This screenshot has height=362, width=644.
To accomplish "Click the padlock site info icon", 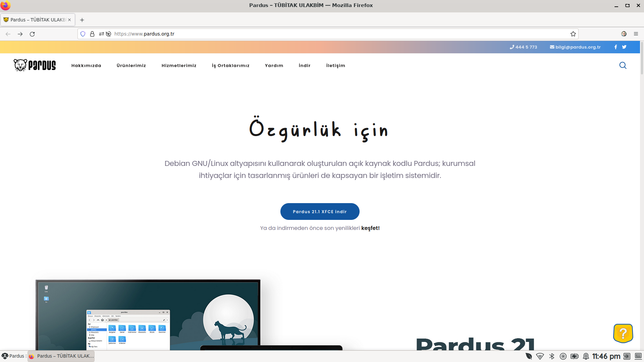I will (x=92, y=34).
